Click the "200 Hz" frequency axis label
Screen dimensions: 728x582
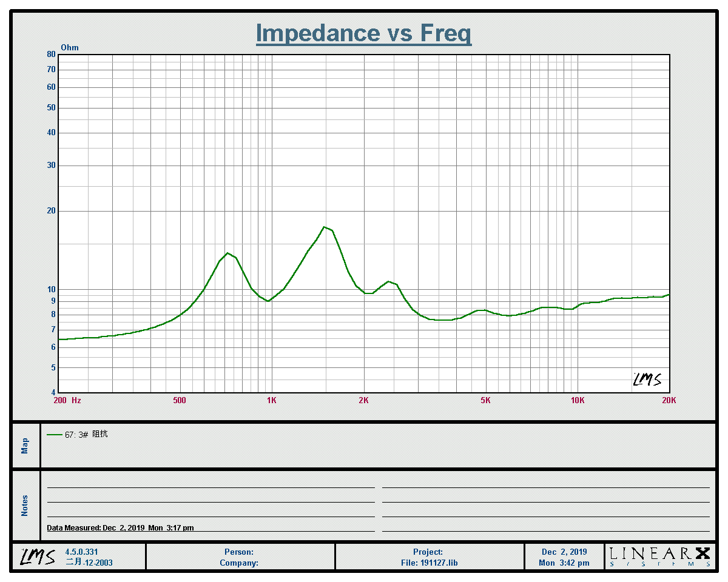point(67,400)
